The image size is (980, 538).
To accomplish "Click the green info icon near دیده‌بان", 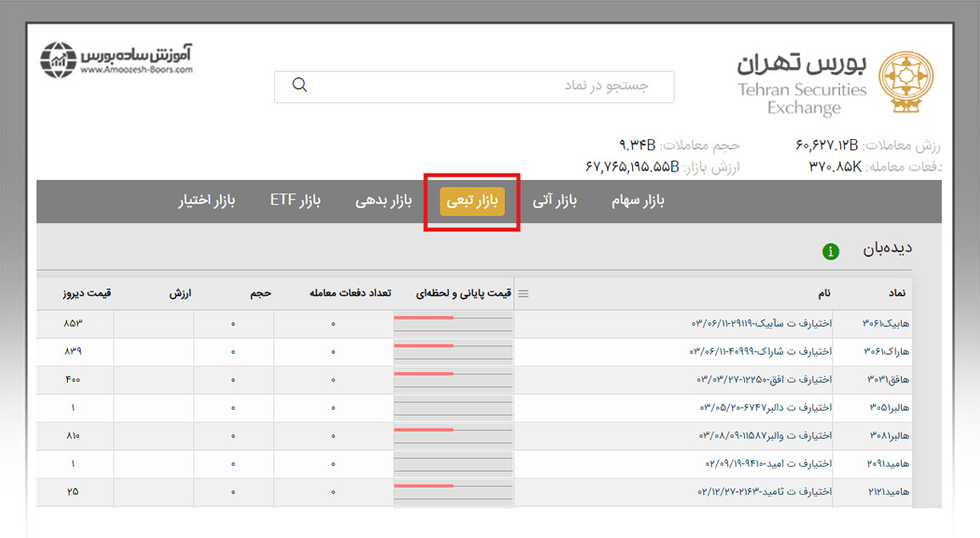I will pos(831,251).
